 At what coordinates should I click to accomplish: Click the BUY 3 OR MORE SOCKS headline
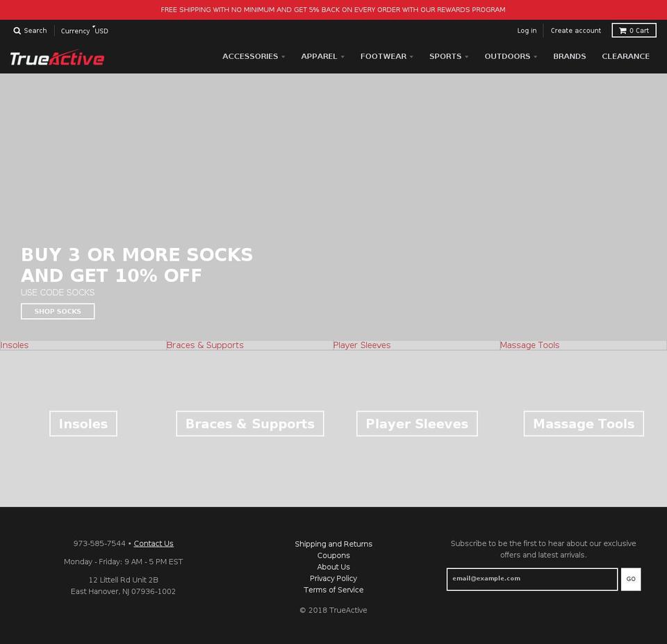point(137,265)
